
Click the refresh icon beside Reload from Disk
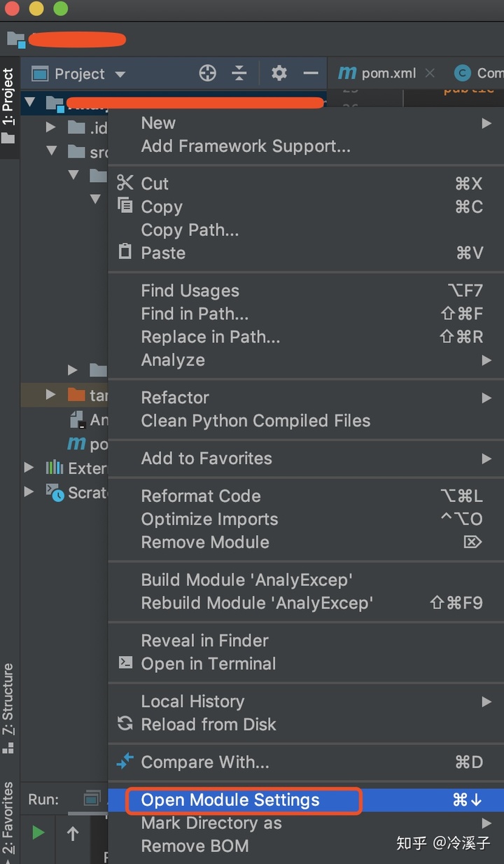(124, 725)
